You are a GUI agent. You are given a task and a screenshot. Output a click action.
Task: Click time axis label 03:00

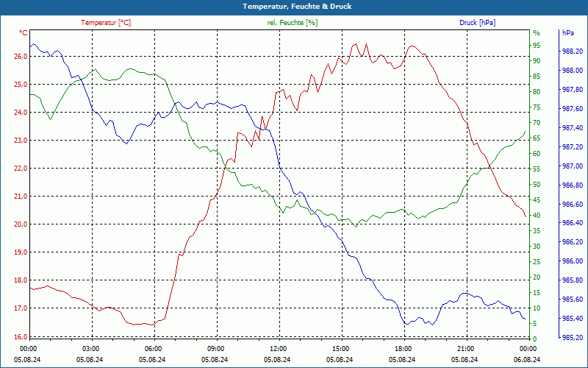click(x=90, y=348)
